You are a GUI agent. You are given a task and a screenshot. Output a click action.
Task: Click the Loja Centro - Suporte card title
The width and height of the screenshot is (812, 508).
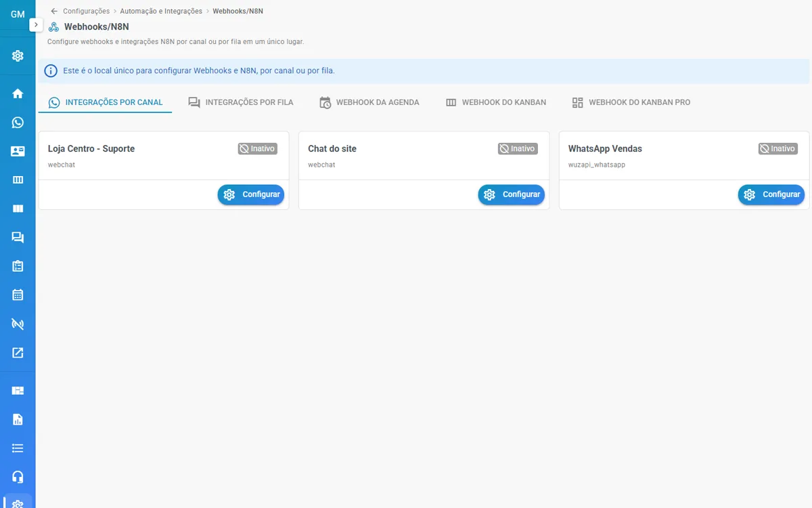[91, 148]
